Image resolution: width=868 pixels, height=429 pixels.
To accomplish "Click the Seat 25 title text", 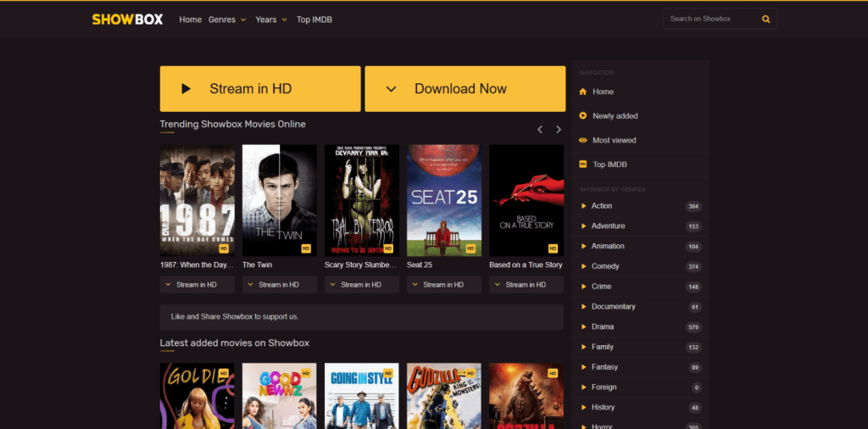I will (x=420, y=265).
